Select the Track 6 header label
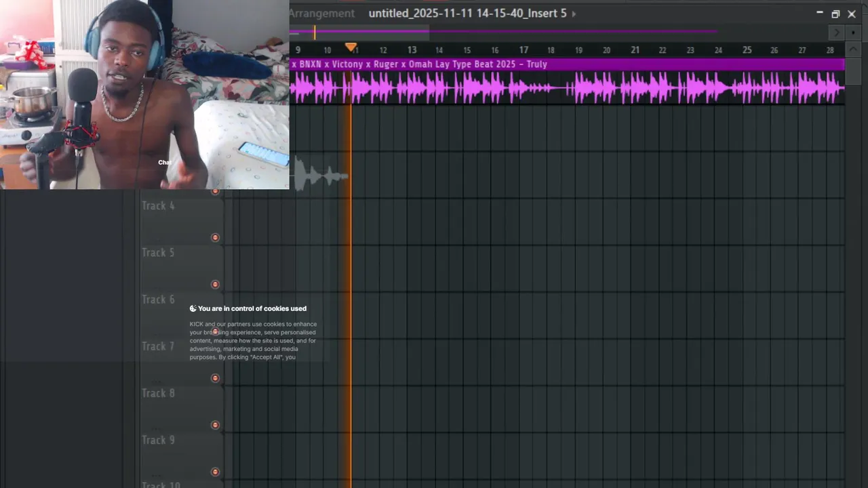 point(158,299)
